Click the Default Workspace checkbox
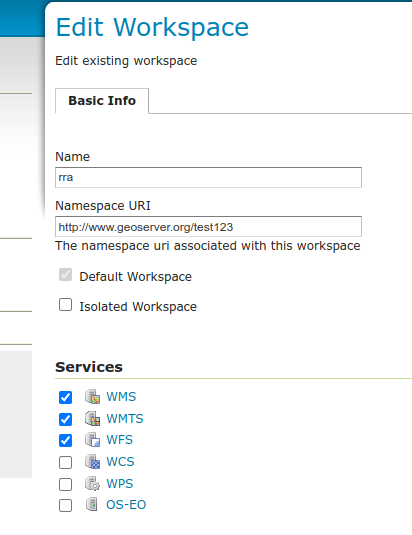Image resolution: width=412 pixels, height=535 pixels. pos(65,275)
